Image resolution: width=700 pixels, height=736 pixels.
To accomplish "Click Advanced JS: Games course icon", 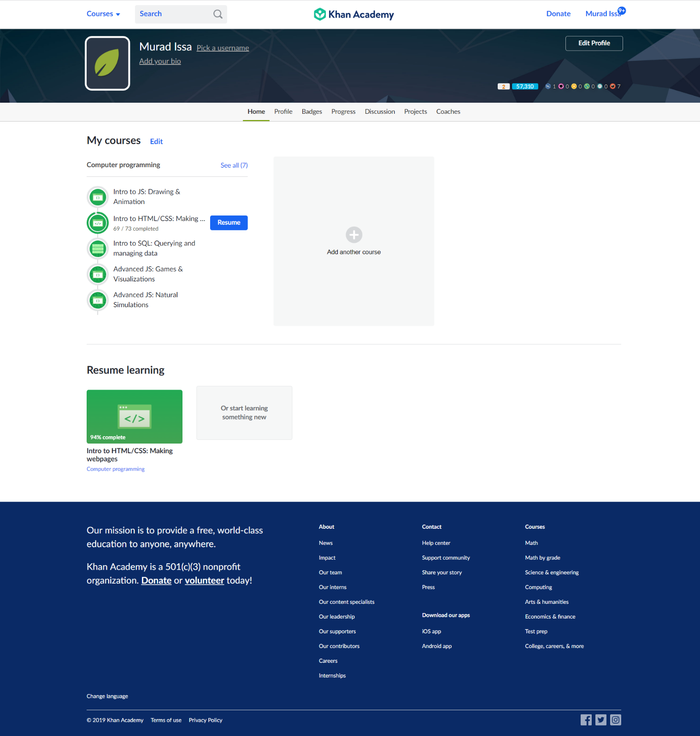I will click(98, 275).
